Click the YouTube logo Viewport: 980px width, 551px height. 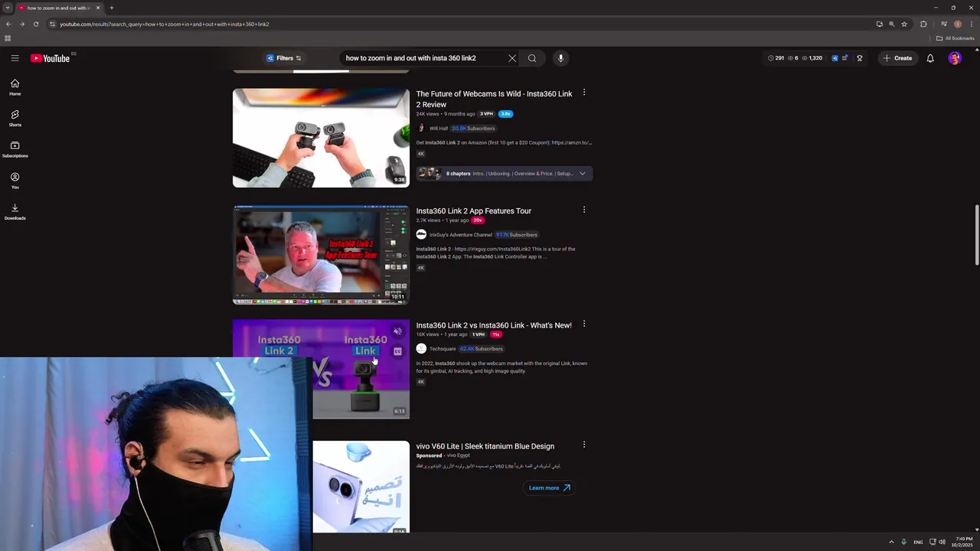[51, 58]
